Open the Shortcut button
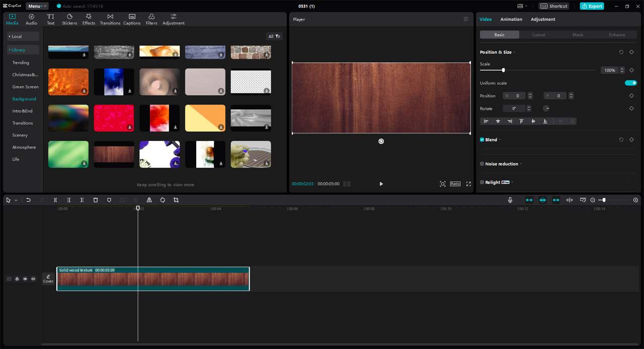Screen dimensions: 644x349 pos(554,6)
